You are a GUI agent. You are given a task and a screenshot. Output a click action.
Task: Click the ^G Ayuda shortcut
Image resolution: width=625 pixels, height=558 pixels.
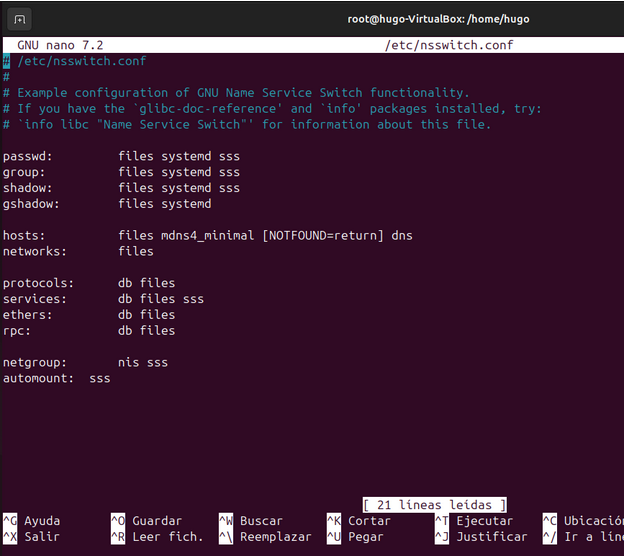(x=32, y=521)
